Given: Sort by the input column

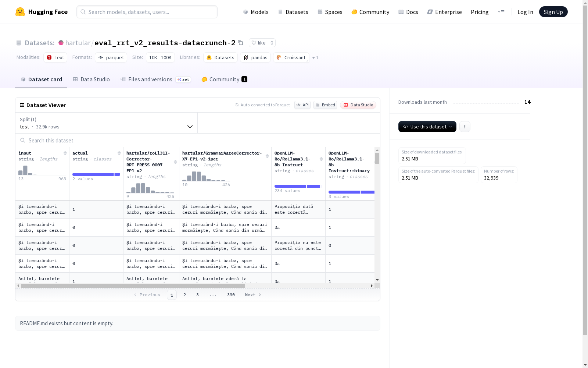Looking at the screenshot, I should click(65, 153).
